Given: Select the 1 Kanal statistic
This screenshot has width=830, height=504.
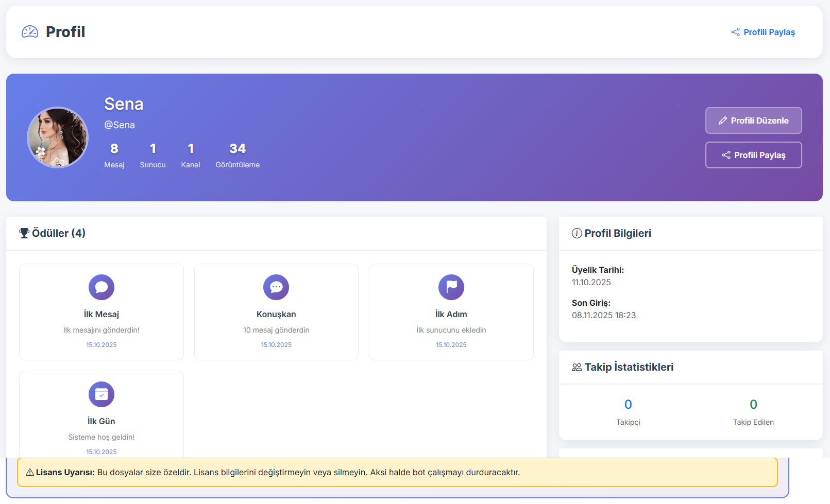Looking at the screenshot, I should click(191, 155).
